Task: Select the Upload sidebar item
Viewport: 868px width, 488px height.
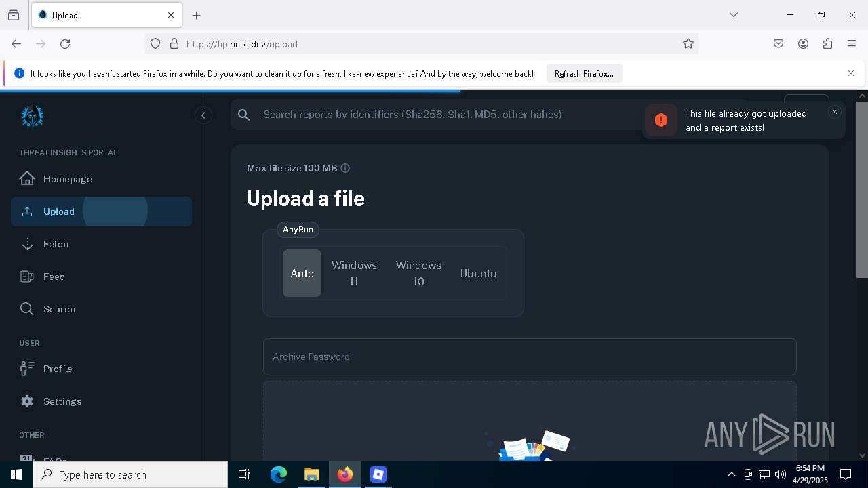Action: point(102,211)
